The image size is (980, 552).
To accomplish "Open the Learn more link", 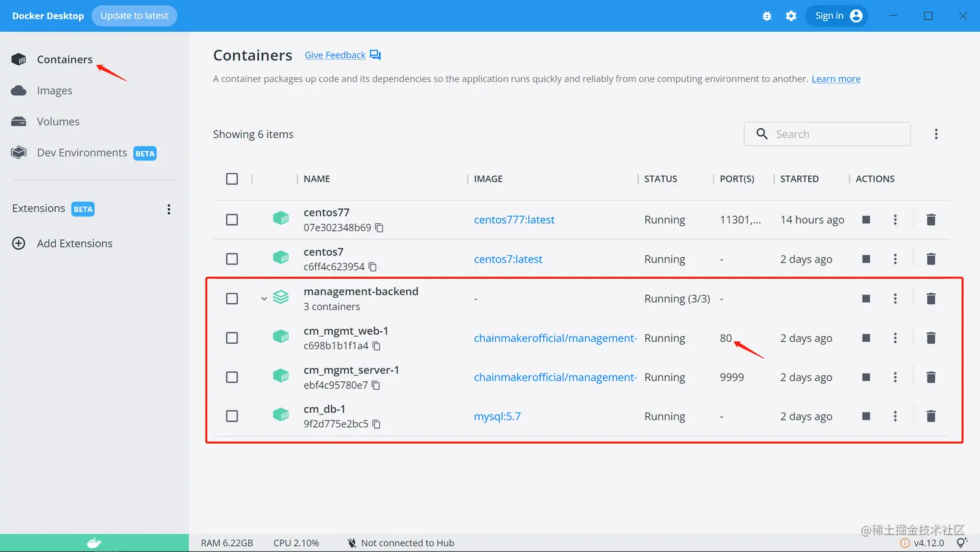I will pos(835,78).
